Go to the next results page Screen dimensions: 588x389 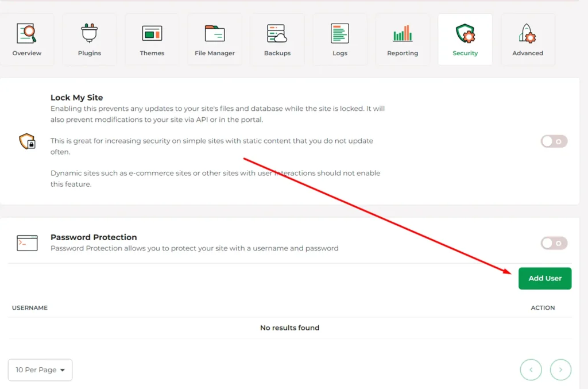[x=560, y=370]
